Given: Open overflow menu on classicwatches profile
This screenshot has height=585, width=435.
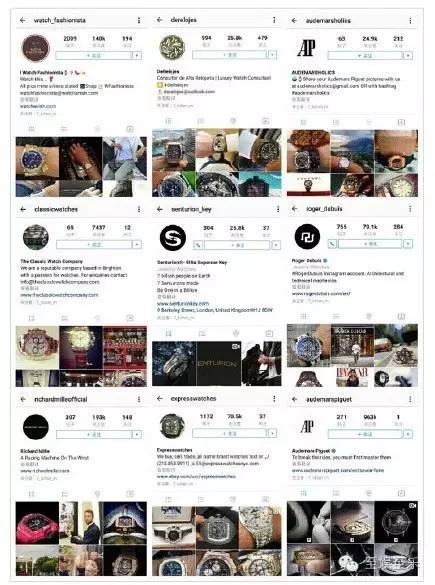Looking at the screenshot, I should point(139,209).
